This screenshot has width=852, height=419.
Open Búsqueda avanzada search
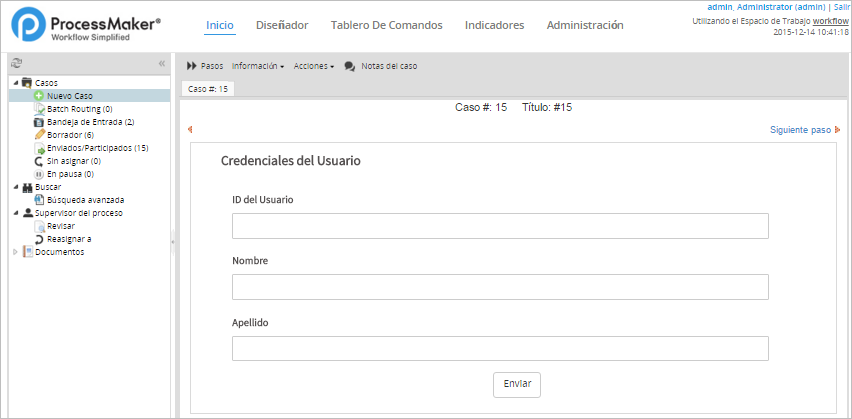tap(85, 200)
